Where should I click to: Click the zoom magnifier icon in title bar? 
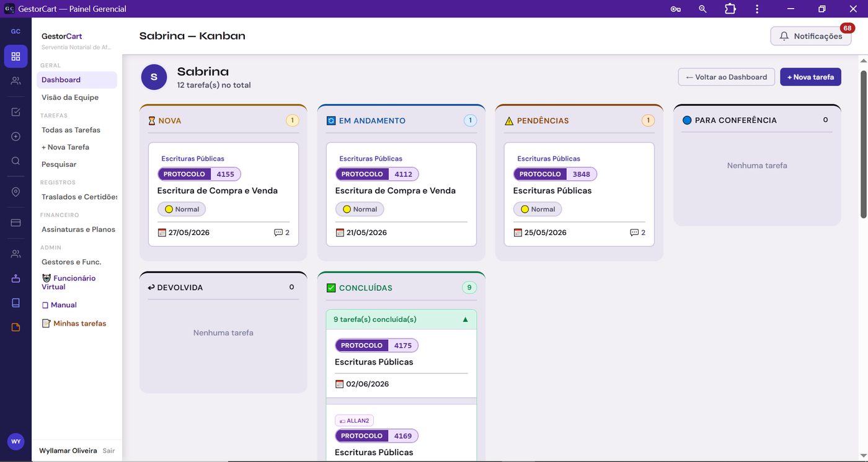(702, 9)
